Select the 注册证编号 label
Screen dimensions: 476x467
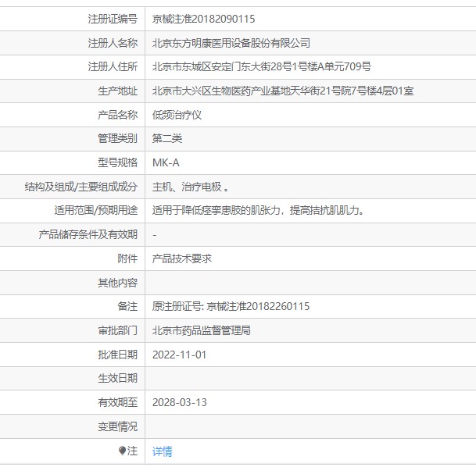click(x=113, y=19)
